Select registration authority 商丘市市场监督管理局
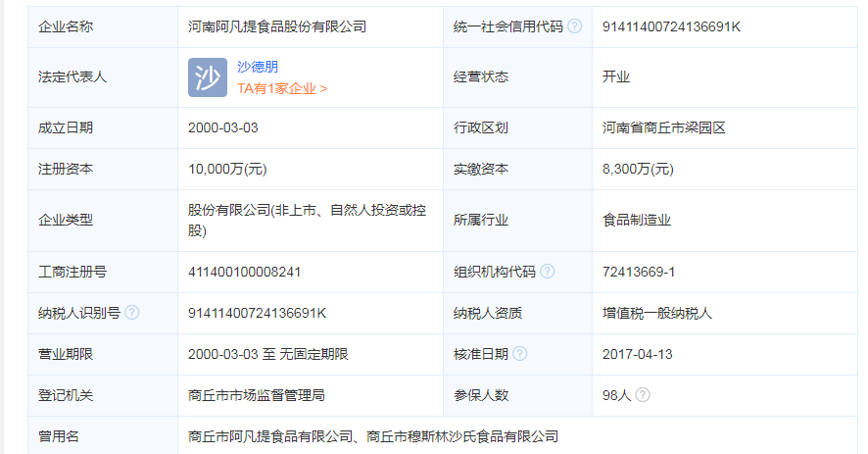Viewport: 868px width, 454px height. tap(257, 395)
